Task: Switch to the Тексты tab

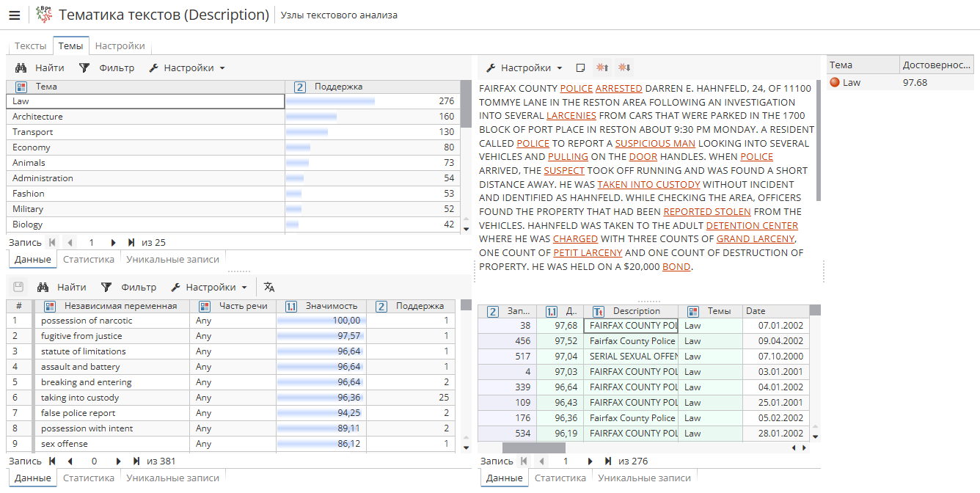Action: point(30,45)
